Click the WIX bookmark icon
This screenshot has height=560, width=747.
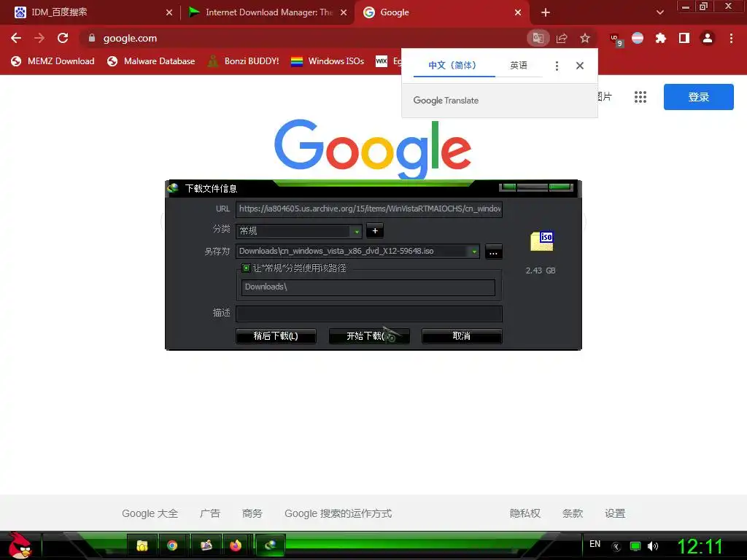pos(382,61)
